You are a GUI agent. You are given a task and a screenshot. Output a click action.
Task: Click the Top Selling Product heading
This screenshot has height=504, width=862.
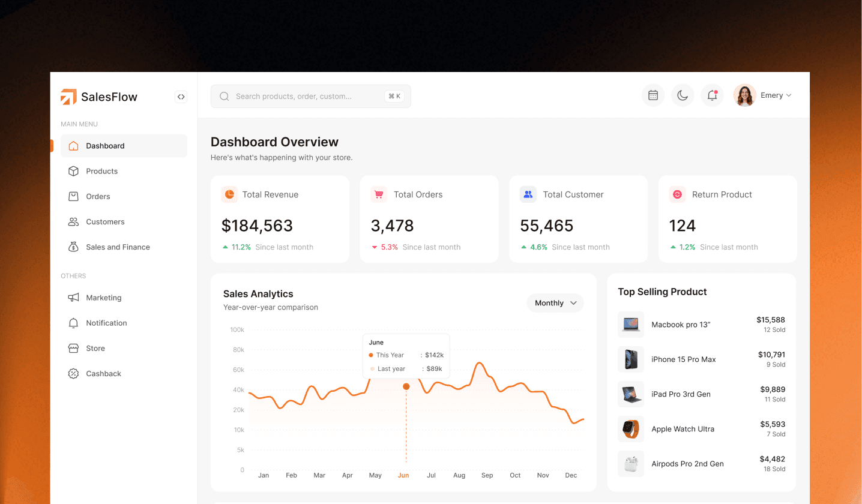(x=662, y=292)
